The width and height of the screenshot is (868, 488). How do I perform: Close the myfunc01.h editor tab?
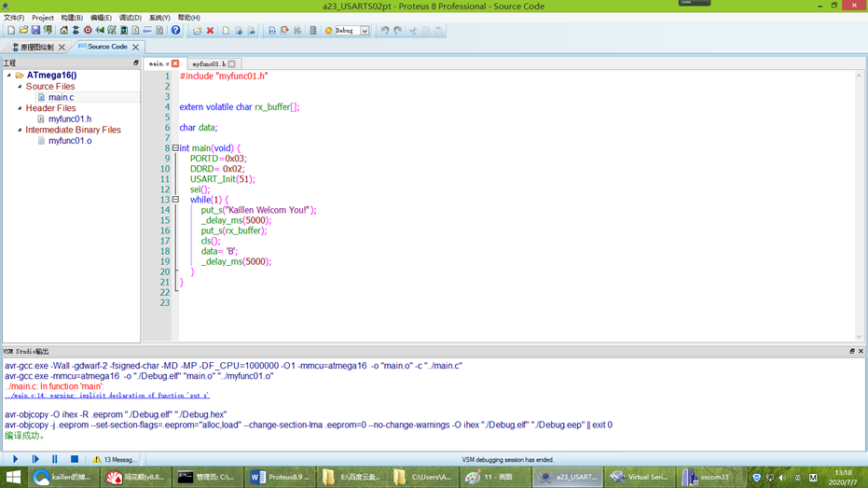pyautogui.click(x=232, y=63)
